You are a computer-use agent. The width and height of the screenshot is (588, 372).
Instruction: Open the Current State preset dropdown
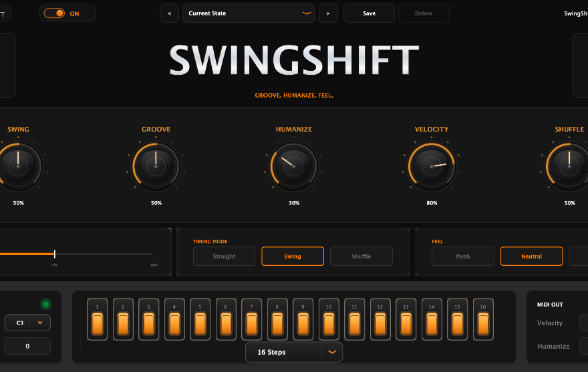click(249, 13)
